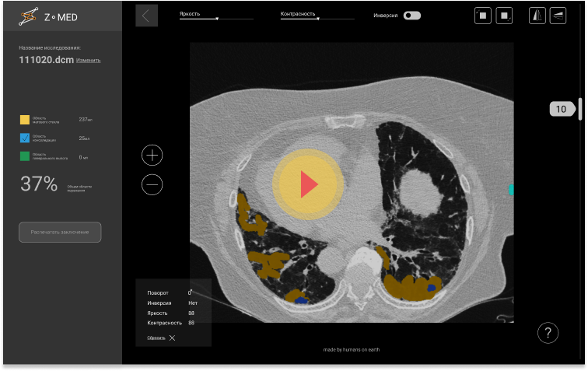Click slice scrollbar handle at 10
The height and width of the screenshot is (371, 588).
click(580, 109)
